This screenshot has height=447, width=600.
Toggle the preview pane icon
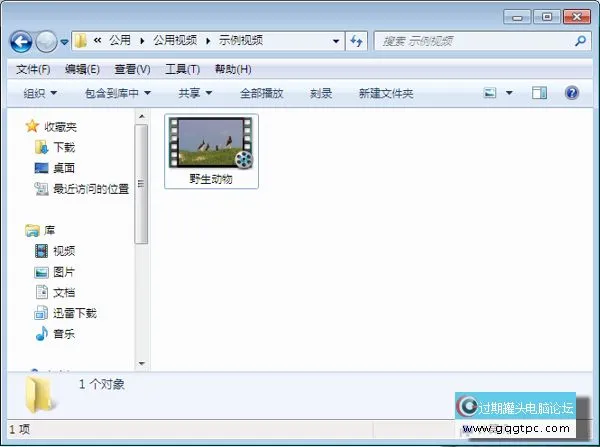(x=539, y=93)
